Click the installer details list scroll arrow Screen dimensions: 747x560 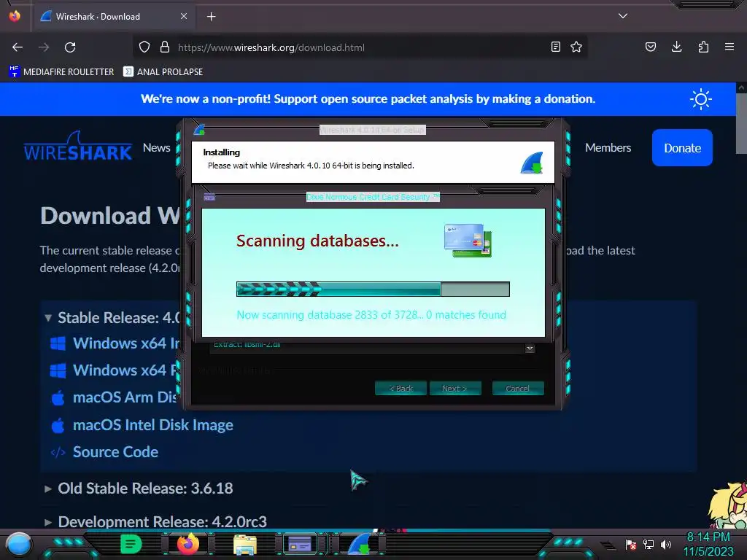pos(530,349)
